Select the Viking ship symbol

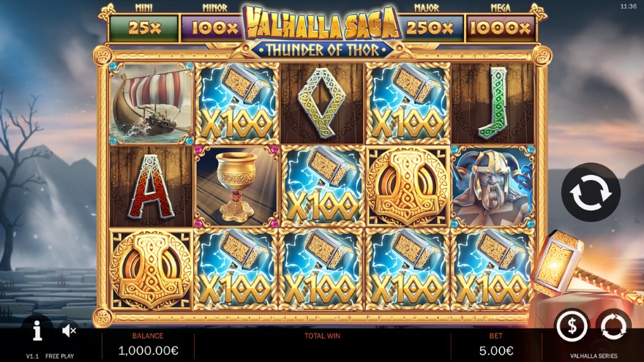[x=151, y=103]
